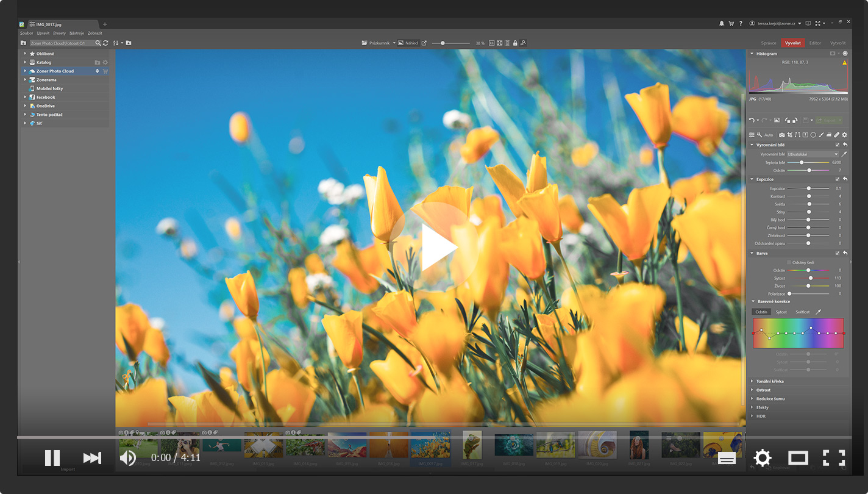Open the Presety menu

pos(59,33)
